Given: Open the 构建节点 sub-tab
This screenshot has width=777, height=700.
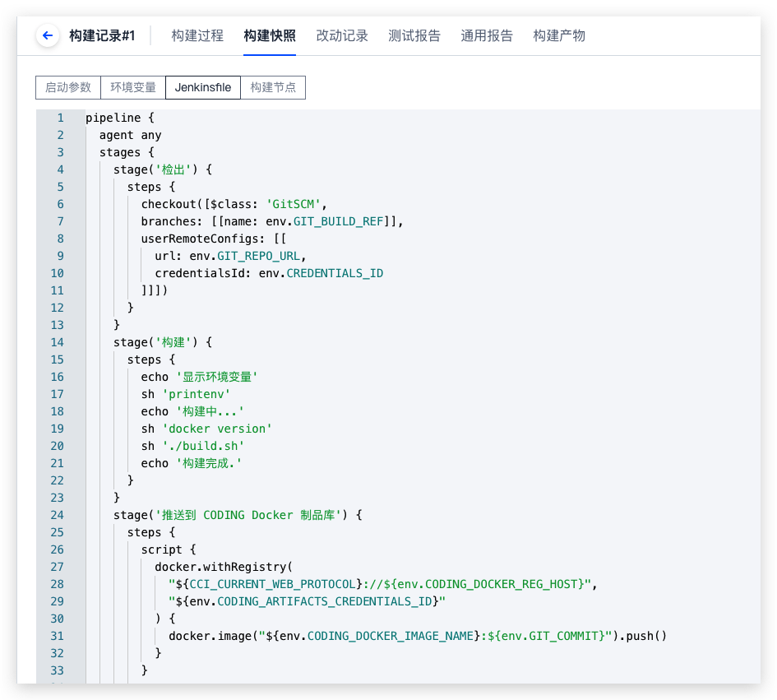Looking at the screenshot, I should [x=273, y=88].
